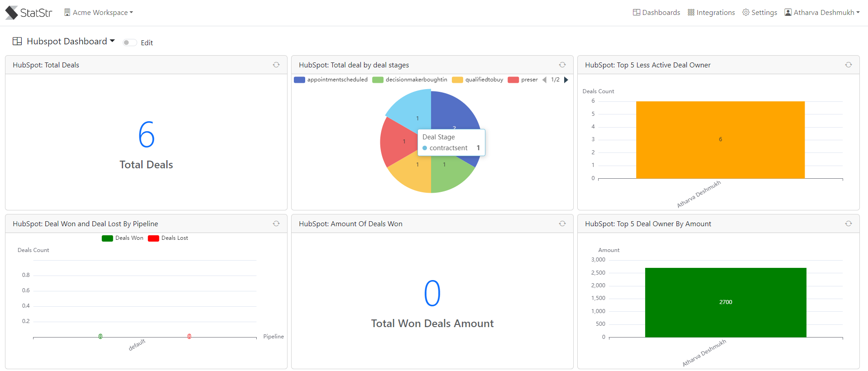Click the 'Deals Count' axis title of the orange bar chart
868x371 pixels.
coord(598,91)
